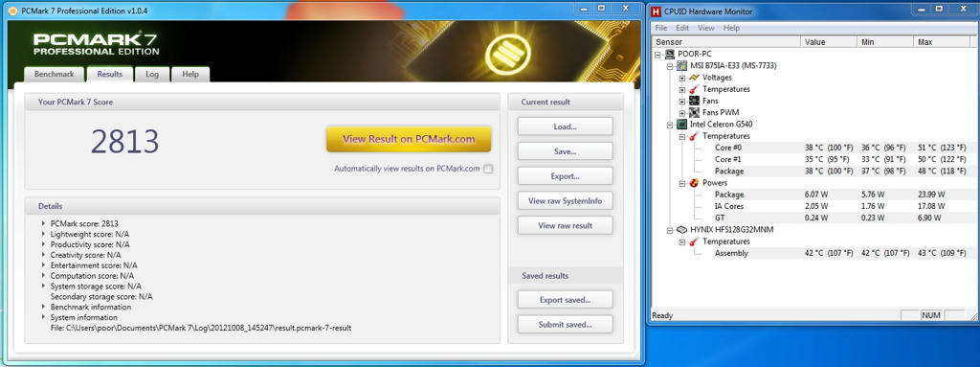Screen dimensions: 980x367
Task: Expand the Voltages node
Action: [x=681, y=78]
